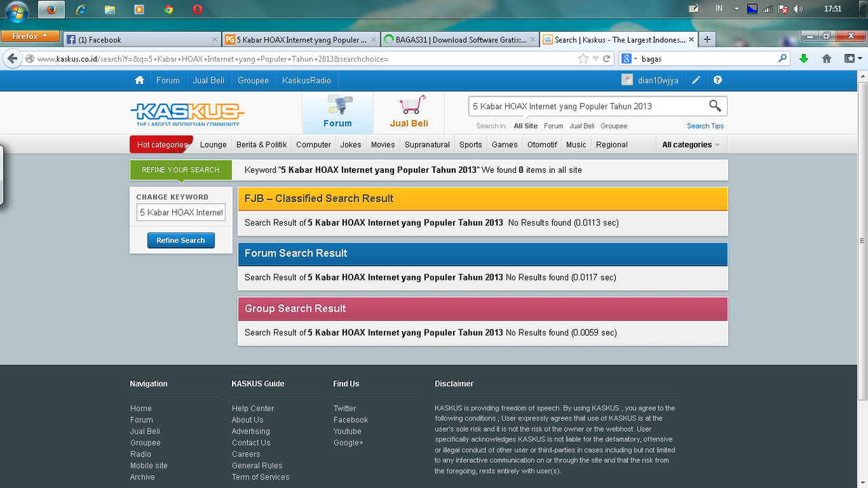
Task: Click the volume speaker tray icon
Action: [x=798, y=9]
